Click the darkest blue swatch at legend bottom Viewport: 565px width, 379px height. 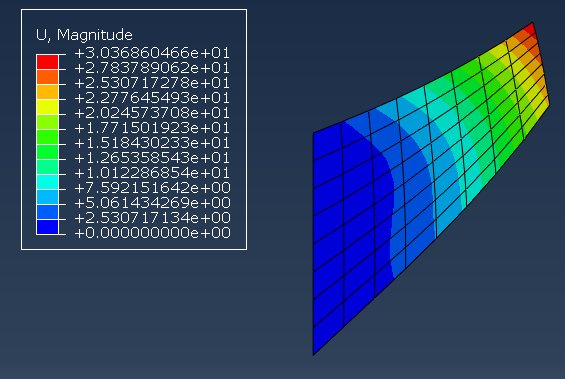47,227
